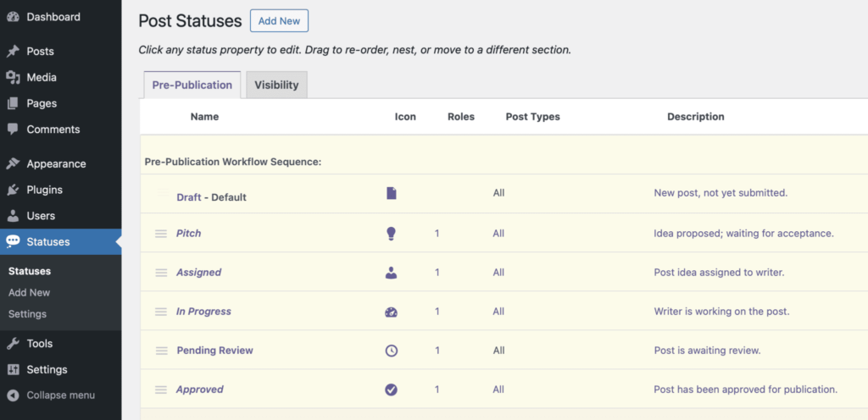Click the Appearance brush icon
The image size is (868, 420).
point(13,163)
